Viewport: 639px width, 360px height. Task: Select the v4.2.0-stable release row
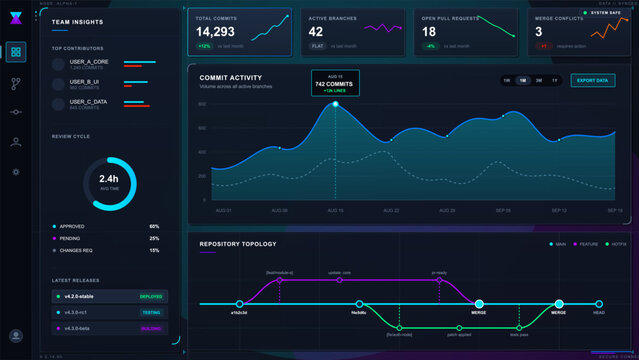point(110,296)
